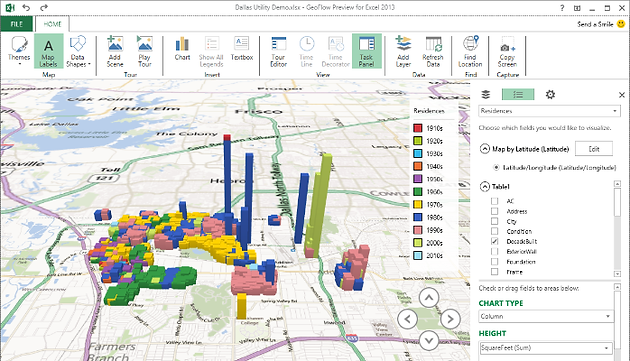Select the Latitude/Longitude radio button
Screen dimensions: 630x361
pos(496,167)
